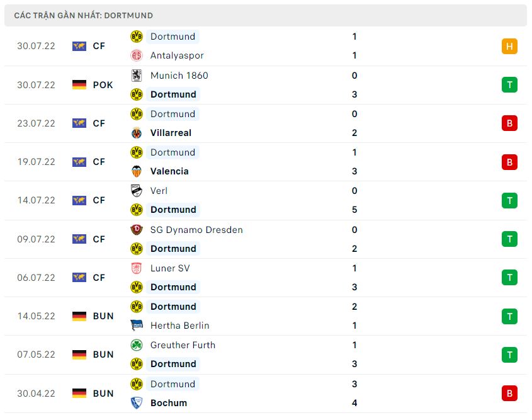Click the Valencia club crest icon
Viewport: 532px width, 420px height.
137,171
